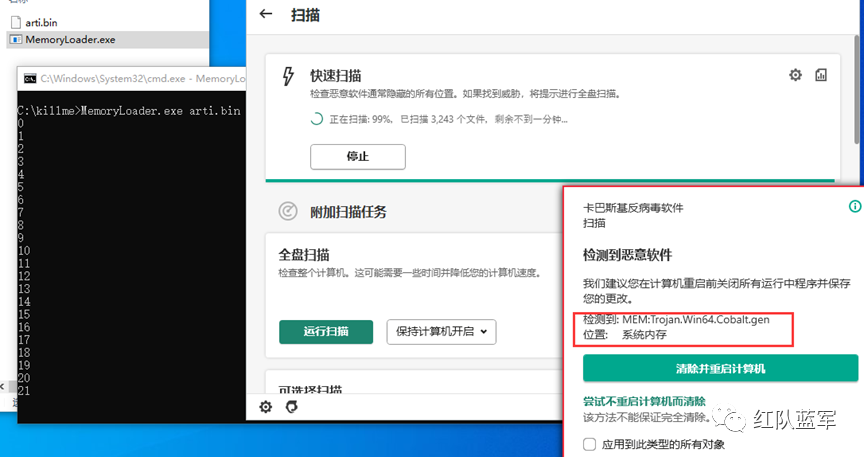Click the 快速扫描 heading
This screenshot has height=457, width=864.
tap(336, 76)
